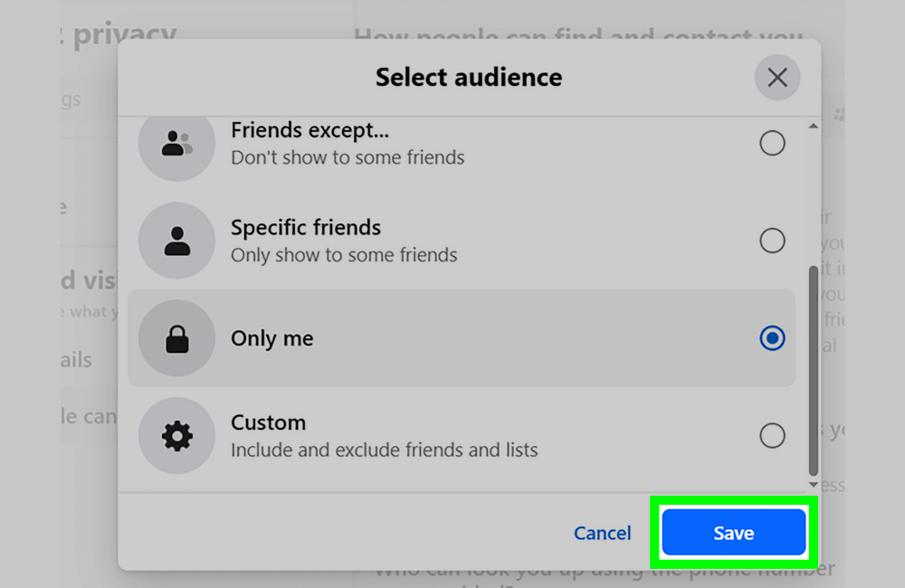Image resolution: width=905 pixels, height=588 pixels.
Task: Click the selected Only me radio button
Action: click(772, 337)
